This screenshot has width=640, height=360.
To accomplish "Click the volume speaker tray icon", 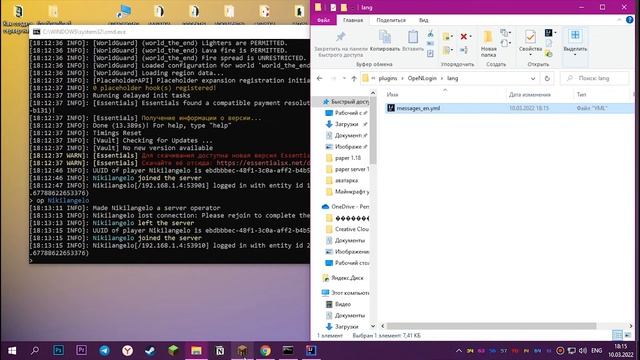I will click(x=583, y=351).
